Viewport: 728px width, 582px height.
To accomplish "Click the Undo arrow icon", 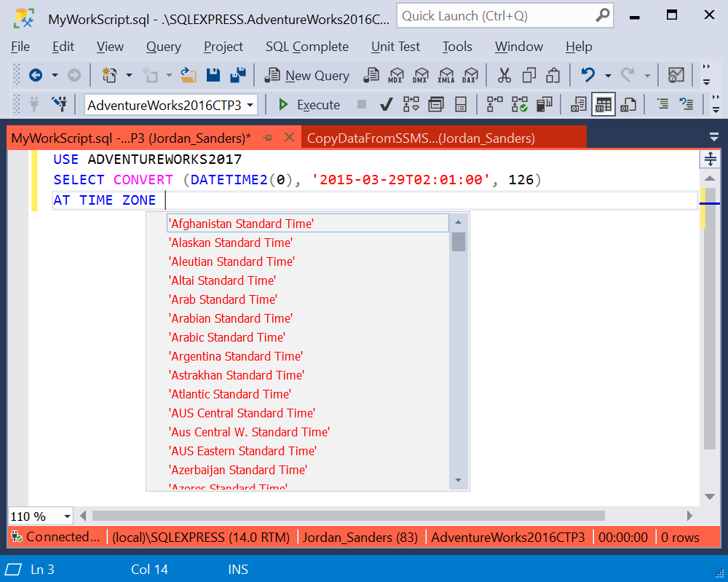I will pyautogui.click(x=587, y=75).
